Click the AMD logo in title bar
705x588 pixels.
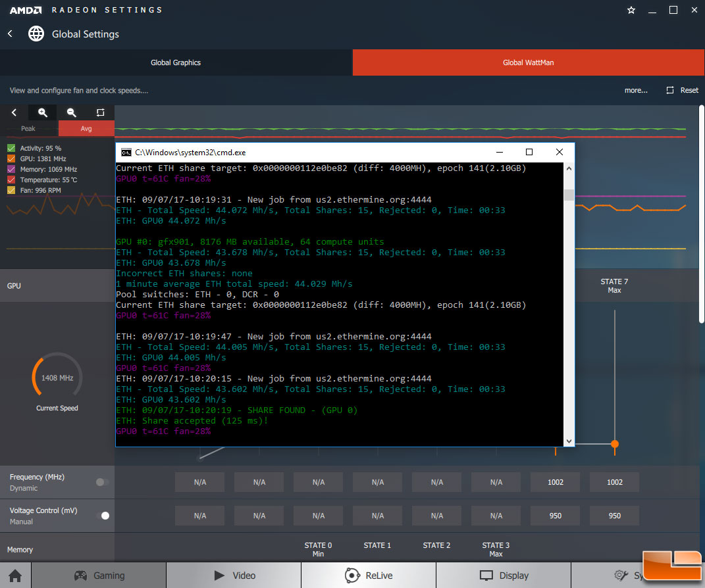click(x=26, y=10)
